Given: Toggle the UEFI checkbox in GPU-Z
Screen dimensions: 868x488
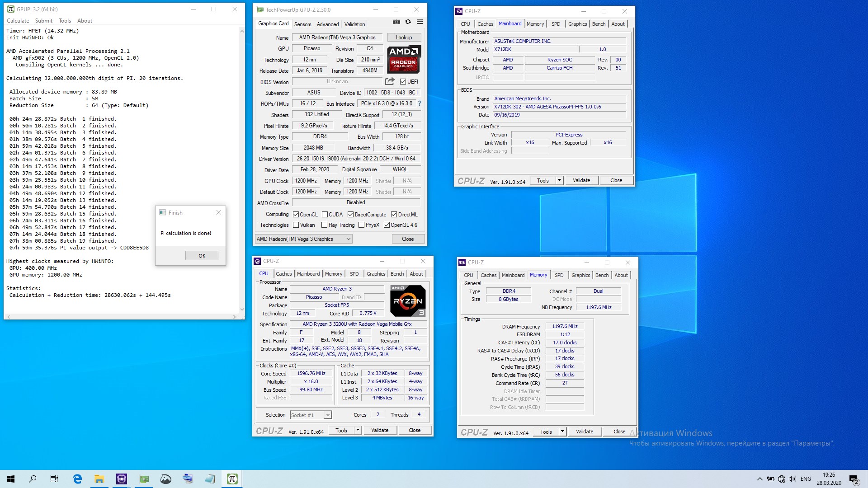Looking at the screenshot, I should click(x=403, y=82).
